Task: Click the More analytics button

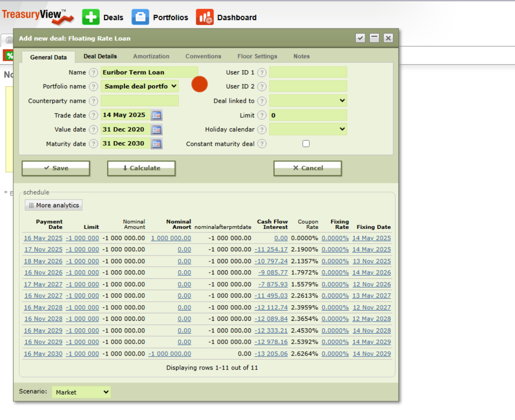Action: pos(54,206)
